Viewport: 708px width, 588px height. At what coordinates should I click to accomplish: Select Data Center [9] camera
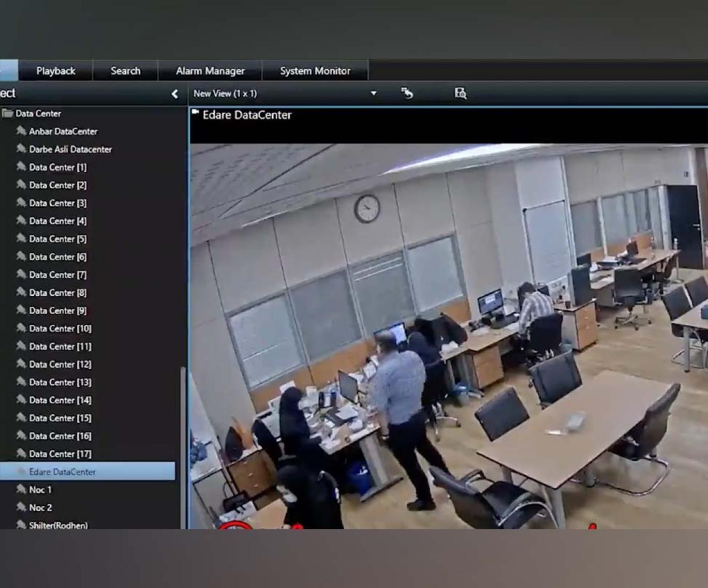57,310
